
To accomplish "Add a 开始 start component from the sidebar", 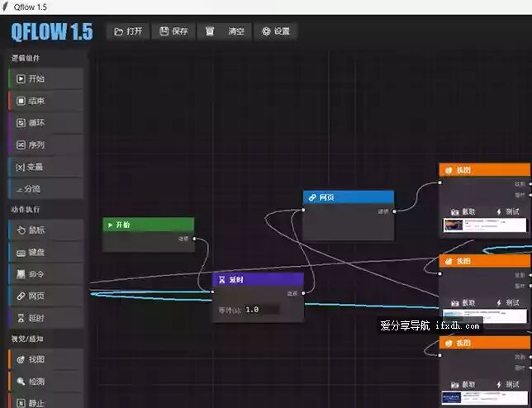I will [x=45, y=78].
